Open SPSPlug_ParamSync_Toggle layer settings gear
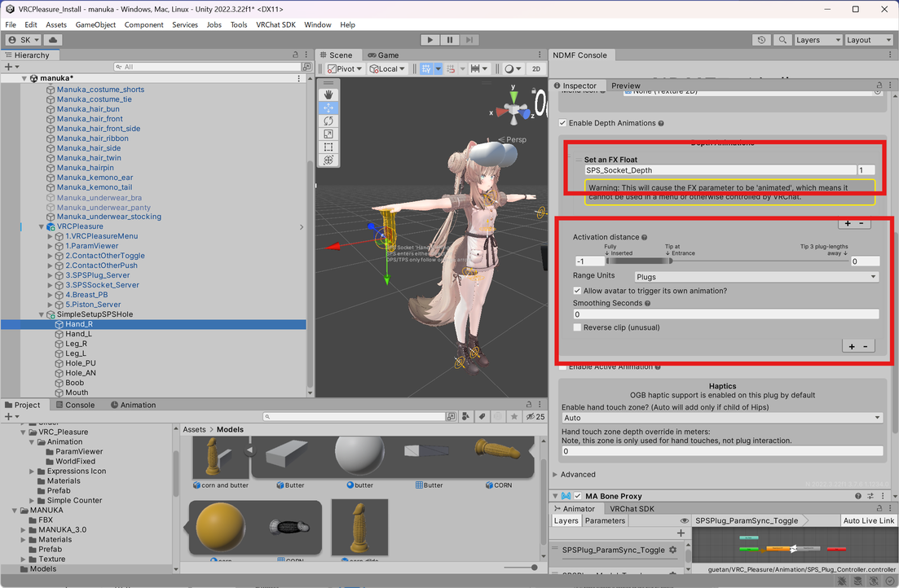 pos(672,550)
